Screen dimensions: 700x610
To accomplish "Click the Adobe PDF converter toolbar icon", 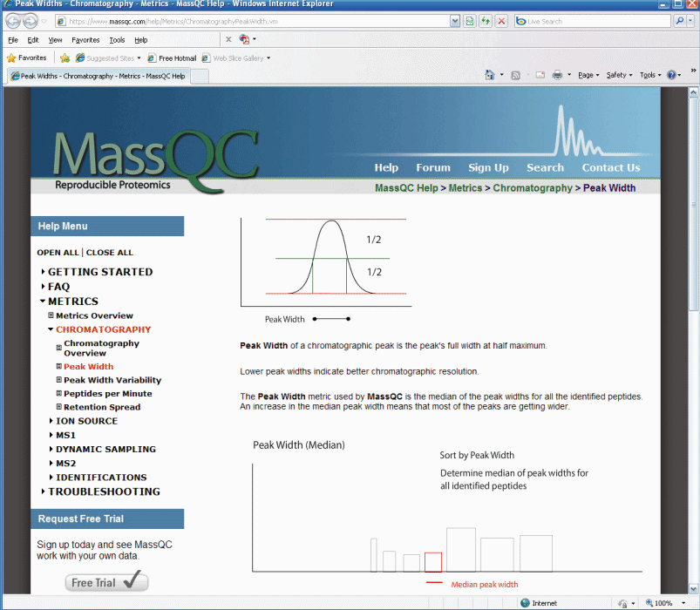I will [244, 39].
